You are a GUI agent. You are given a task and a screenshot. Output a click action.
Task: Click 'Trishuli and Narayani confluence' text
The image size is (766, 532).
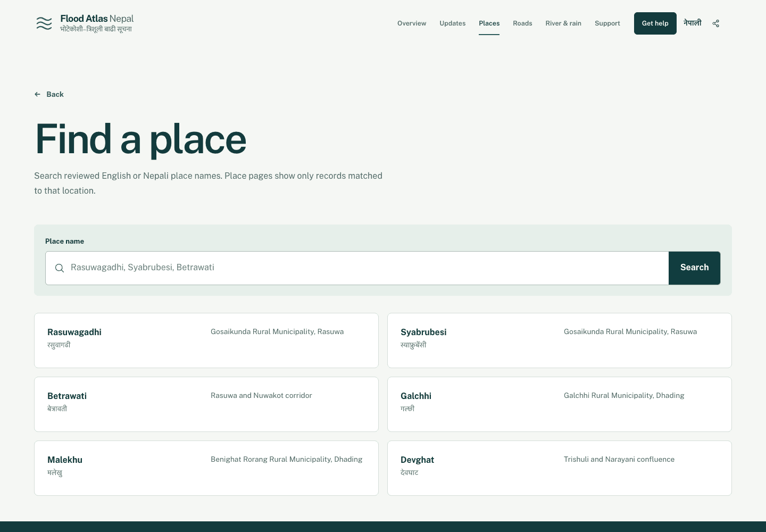tap(619, 459)
